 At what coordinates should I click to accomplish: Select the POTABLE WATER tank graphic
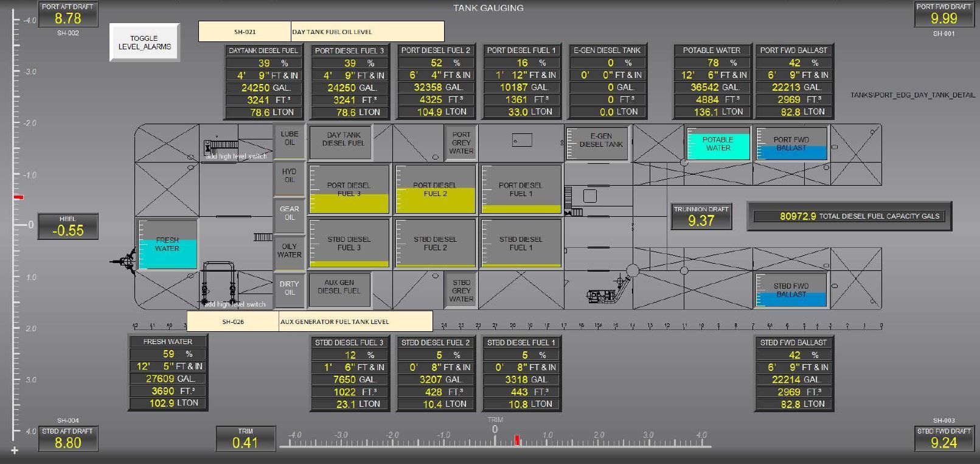point(718,144)
